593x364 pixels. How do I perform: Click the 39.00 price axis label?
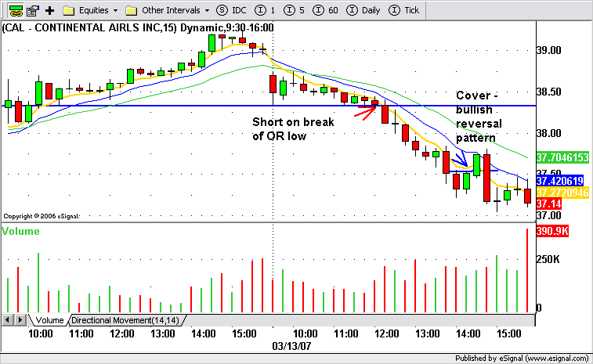pos(549,50)
